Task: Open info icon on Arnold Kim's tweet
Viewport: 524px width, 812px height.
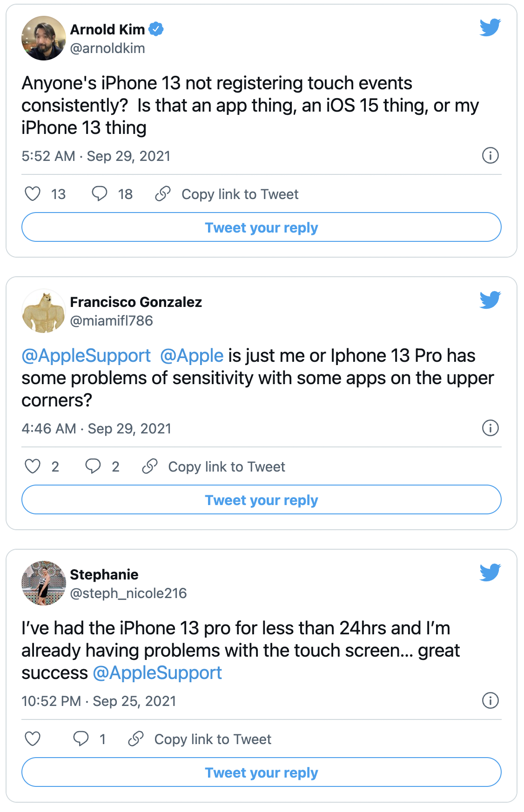Action: pos(490,155)
